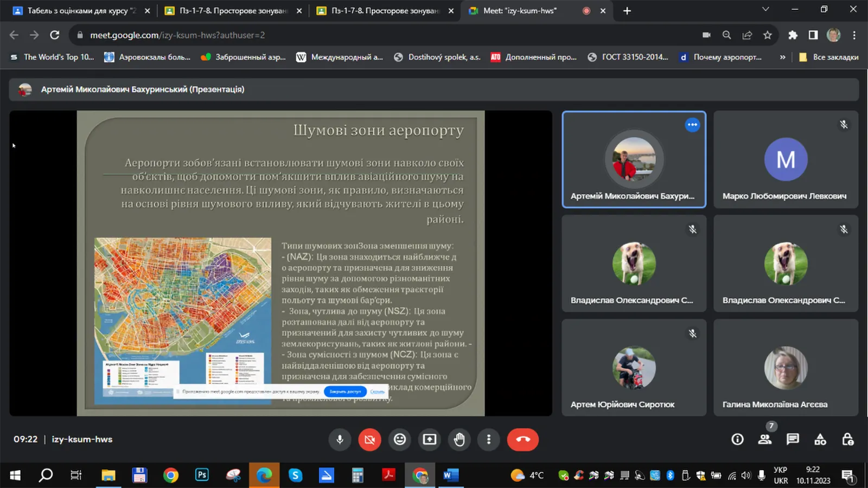The height and width of the screenshot is (488, 868).
Task: Expand hidden bookmarks chevron
Action: (782, 57)
